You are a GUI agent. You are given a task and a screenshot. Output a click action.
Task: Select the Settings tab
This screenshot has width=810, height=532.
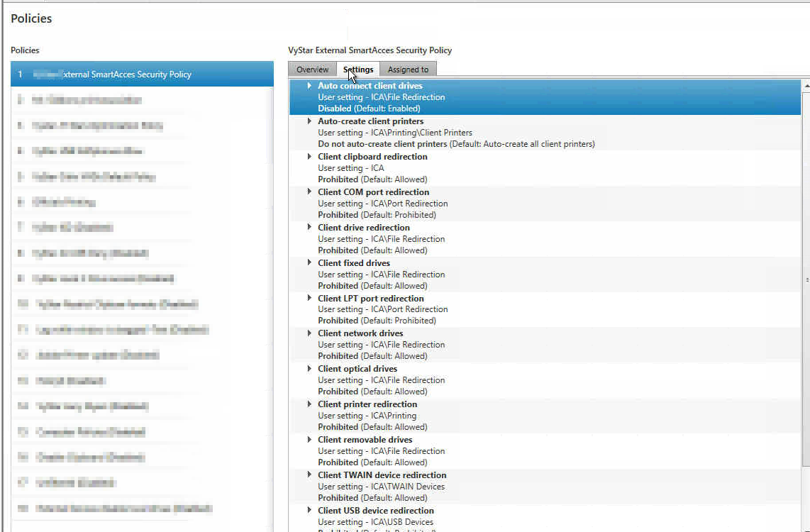point(358,70)
